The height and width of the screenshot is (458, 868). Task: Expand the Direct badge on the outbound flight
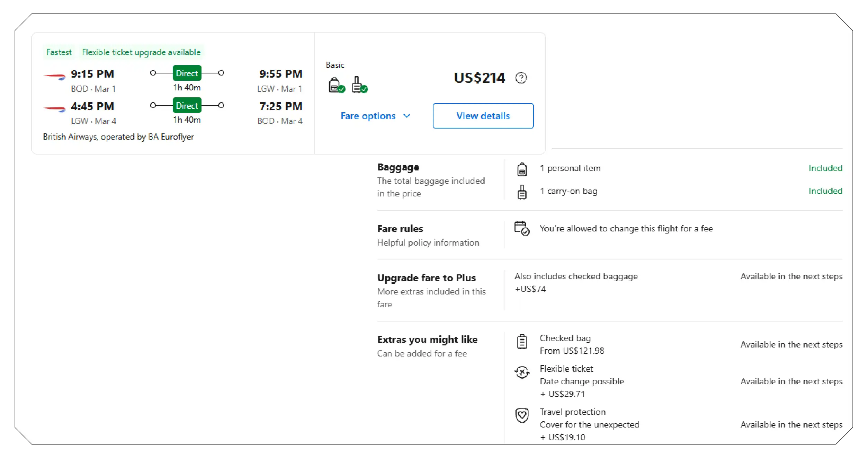tap(186, 73)
